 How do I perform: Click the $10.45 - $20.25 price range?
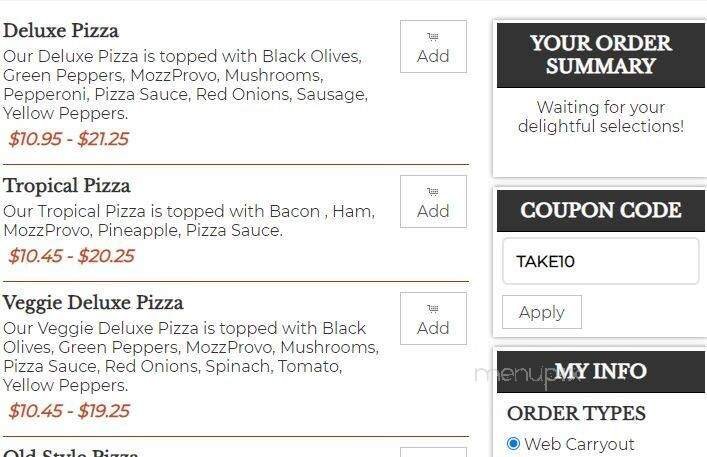pos(70,256)
